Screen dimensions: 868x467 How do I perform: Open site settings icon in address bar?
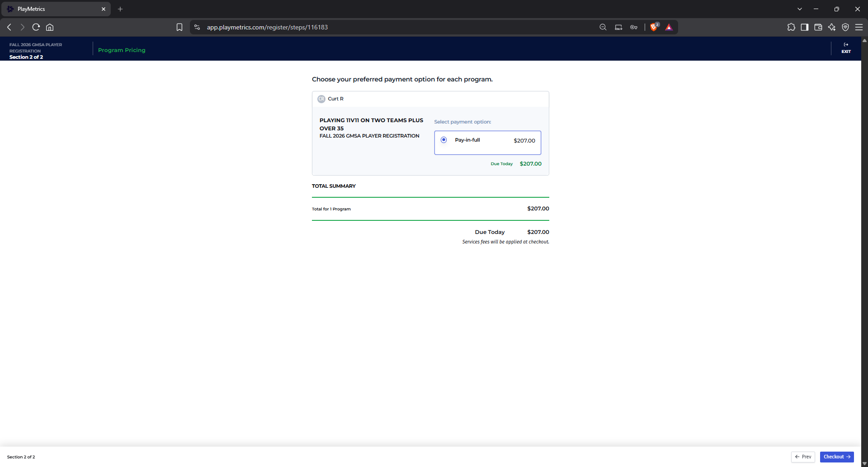197,27
